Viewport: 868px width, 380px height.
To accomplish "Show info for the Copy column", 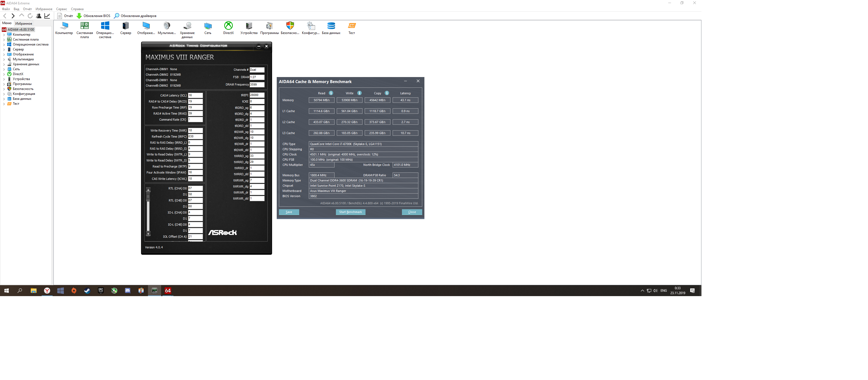I will tap(387, 93).
